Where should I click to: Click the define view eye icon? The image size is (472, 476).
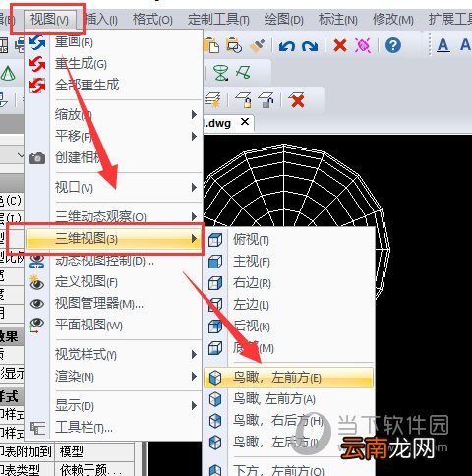37,282
